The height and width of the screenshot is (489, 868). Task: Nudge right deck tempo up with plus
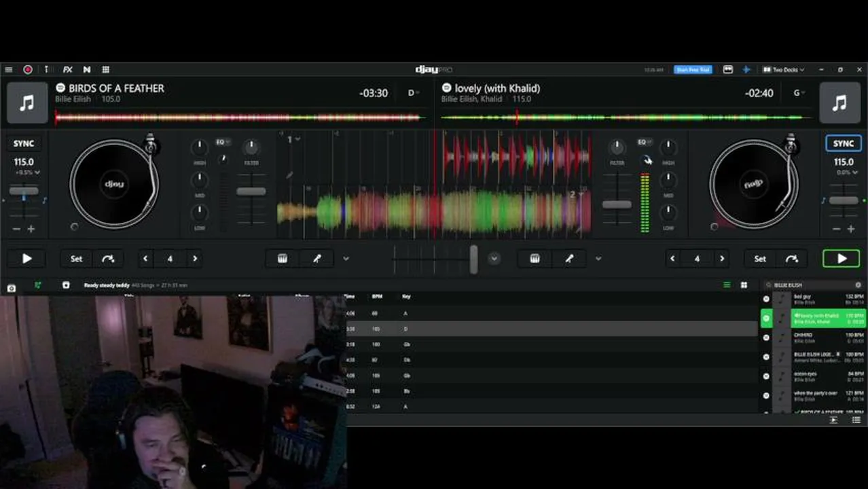coord(851,230)
